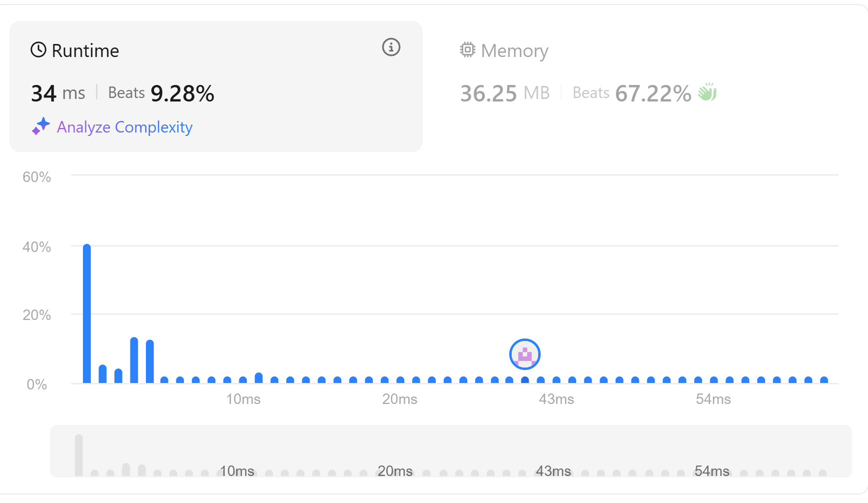
Task: Click the sparkle icon next to Analyze Complexity
Action: click(41, 126)
